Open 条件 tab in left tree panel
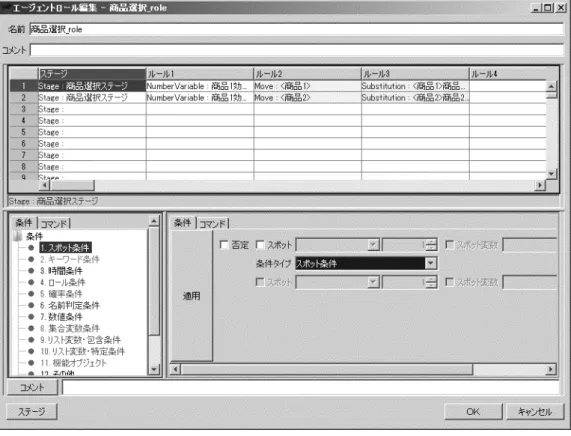Screen dimensions: 571x436 (x=24, y=223)
